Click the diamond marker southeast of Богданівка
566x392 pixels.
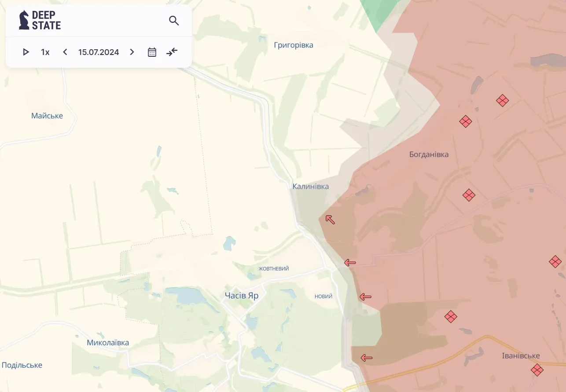469,195
